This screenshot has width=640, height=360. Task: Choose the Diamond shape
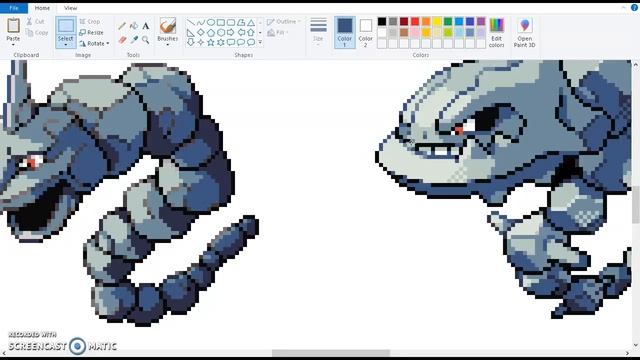tap(201, 32)
